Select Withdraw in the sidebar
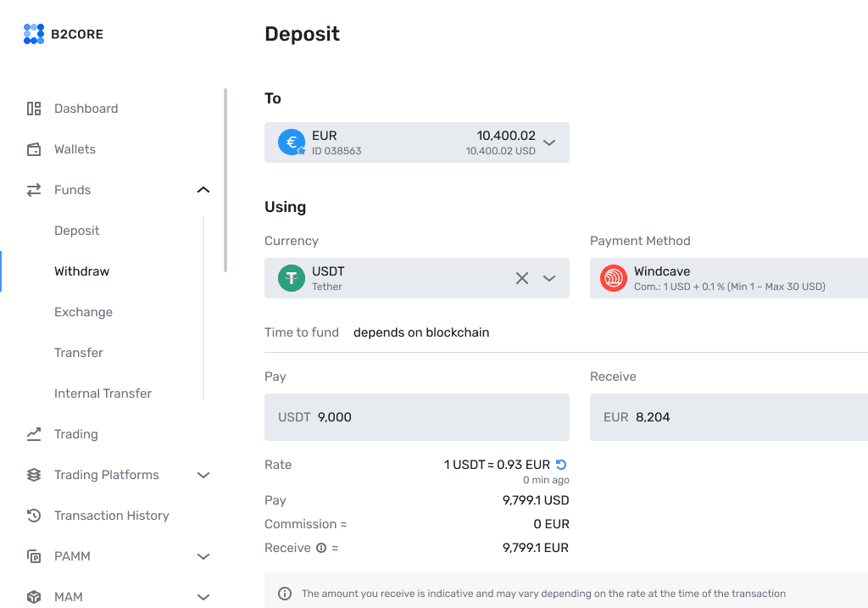This screenshot has width=868, height=608. tap(81, 271)
